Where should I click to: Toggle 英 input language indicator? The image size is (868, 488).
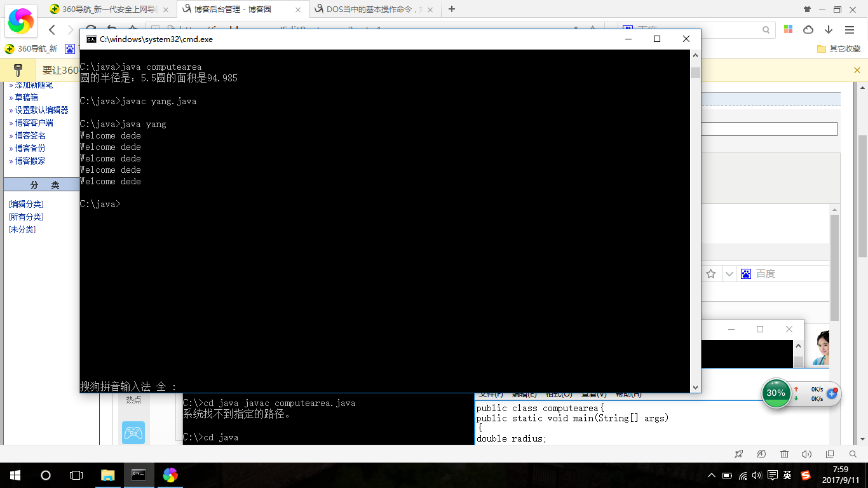787,475
